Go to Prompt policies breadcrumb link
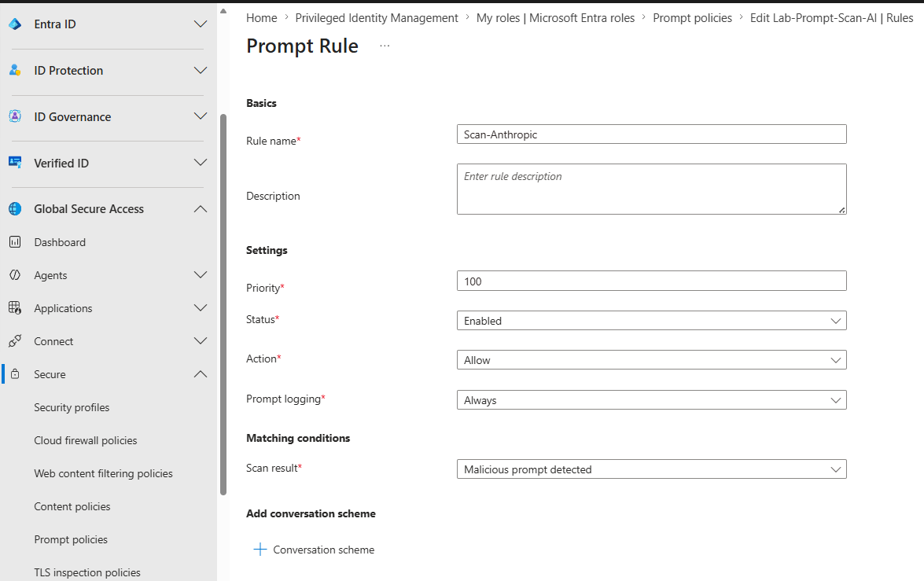This screenshot has width=924, height=581. 693,18
